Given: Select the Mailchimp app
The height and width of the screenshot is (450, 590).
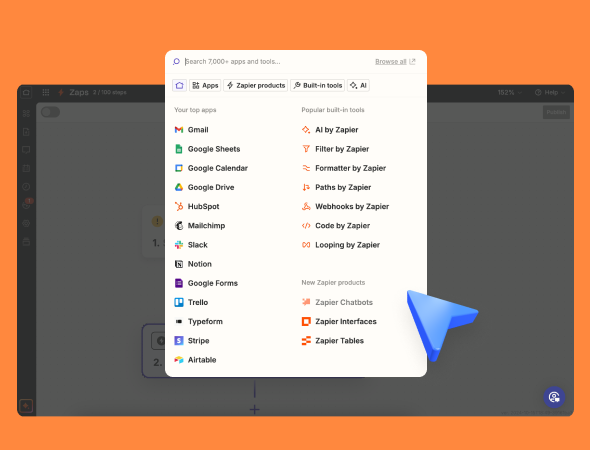Looking at the screenshot, I should point(199,226).
